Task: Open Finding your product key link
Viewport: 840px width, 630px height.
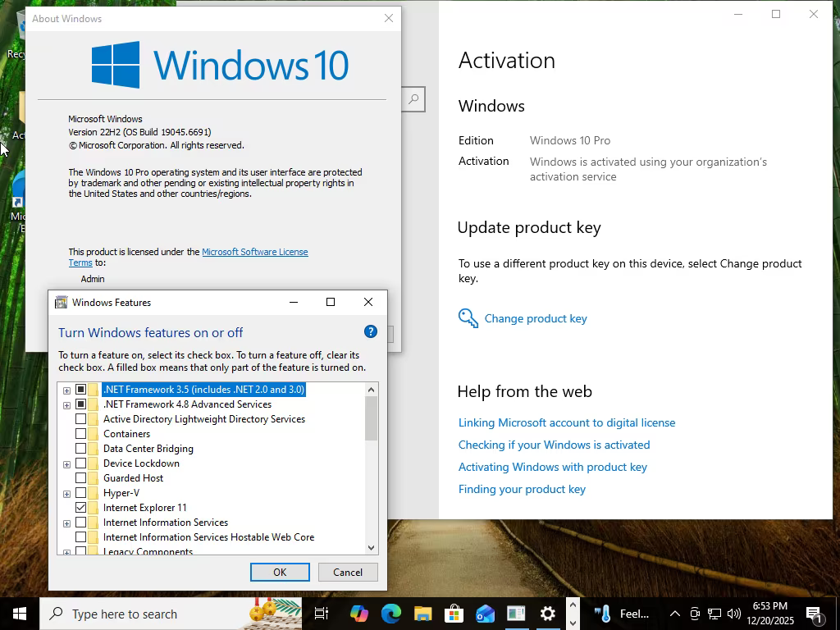Action: [522, 489]
